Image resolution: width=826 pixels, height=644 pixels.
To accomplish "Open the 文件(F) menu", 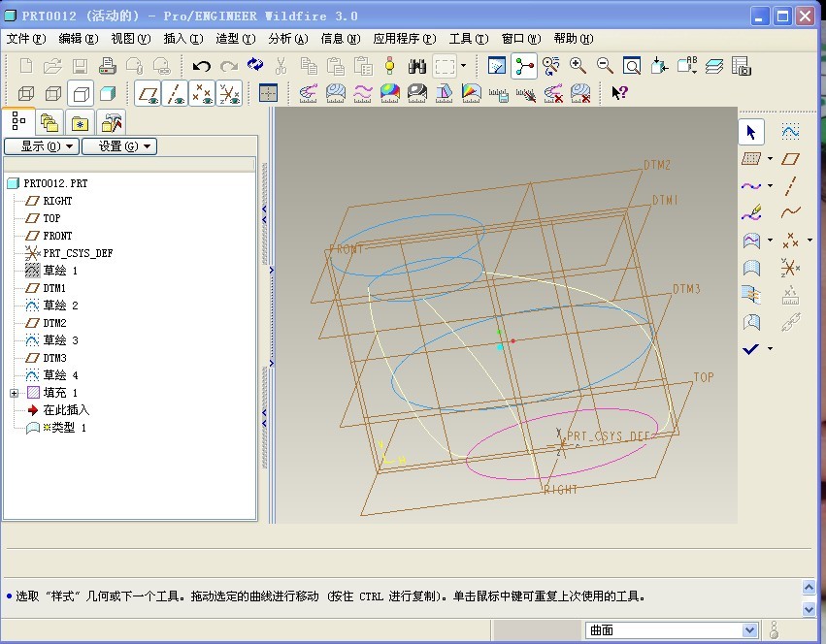I will coord(26,39).
